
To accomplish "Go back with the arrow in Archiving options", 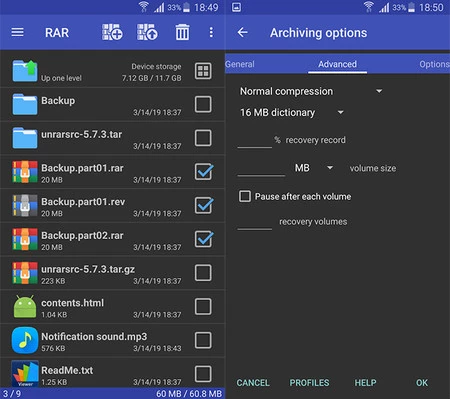I will point(242,33).
